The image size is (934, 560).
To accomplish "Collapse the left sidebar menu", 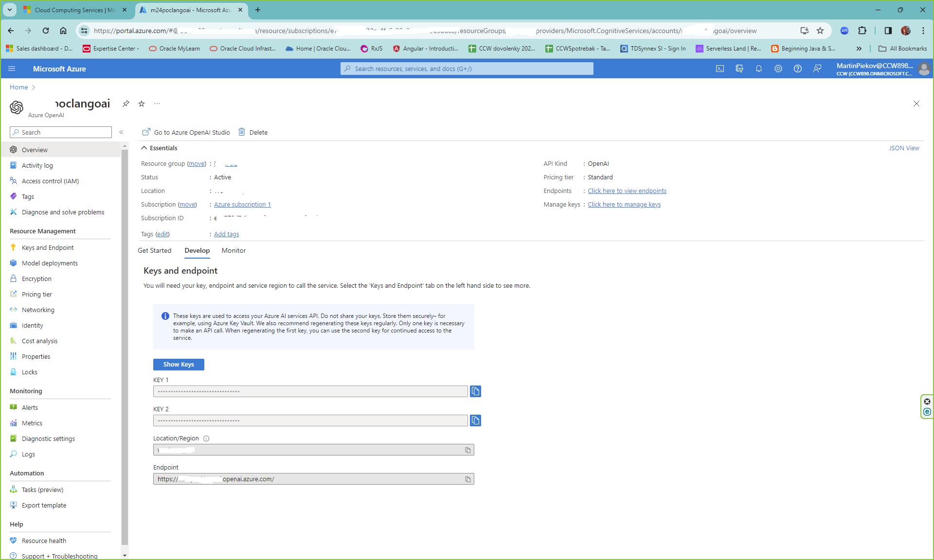I will (x=121, y=132).
